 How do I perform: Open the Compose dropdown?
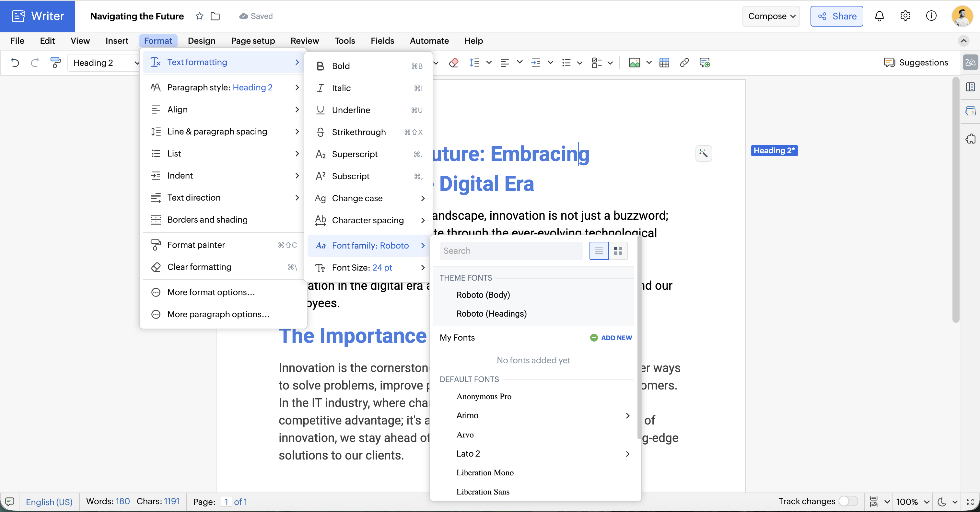[x=771, y=16]
